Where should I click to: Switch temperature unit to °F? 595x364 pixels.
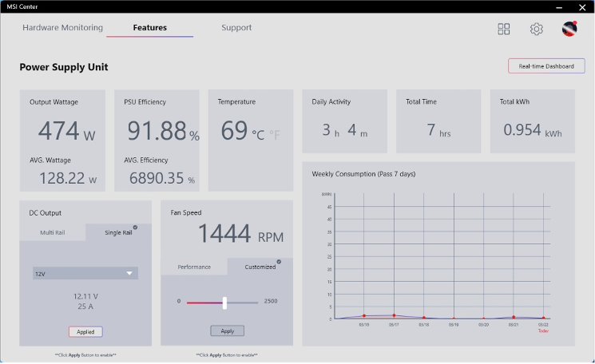275,135
